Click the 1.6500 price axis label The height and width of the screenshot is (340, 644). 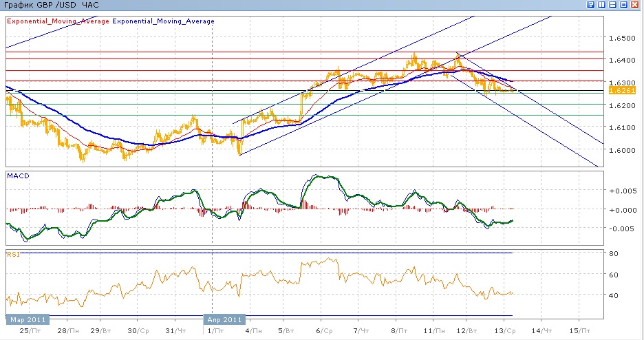click(x=621, y=38)
